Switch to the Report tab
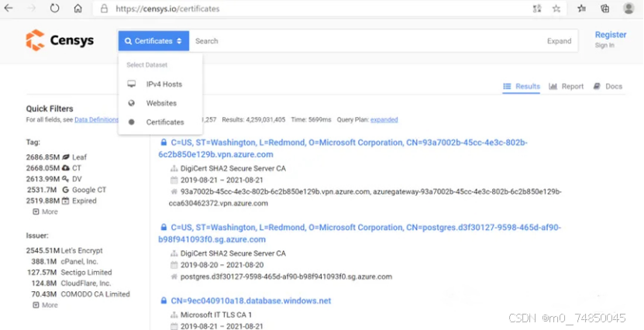Image resolution: width=644 pixels, height=330 pixels. click(567, 86)
